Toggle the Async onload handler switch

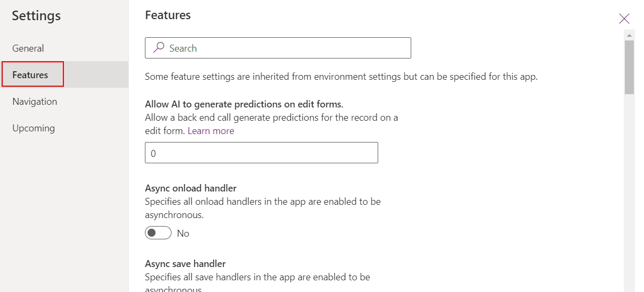158,233
